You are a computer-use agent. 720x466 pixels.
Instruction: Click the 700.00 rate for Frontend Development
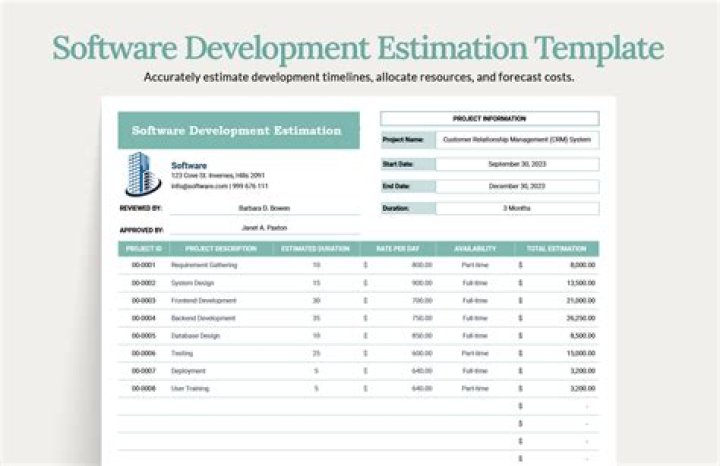pos(422,300)
